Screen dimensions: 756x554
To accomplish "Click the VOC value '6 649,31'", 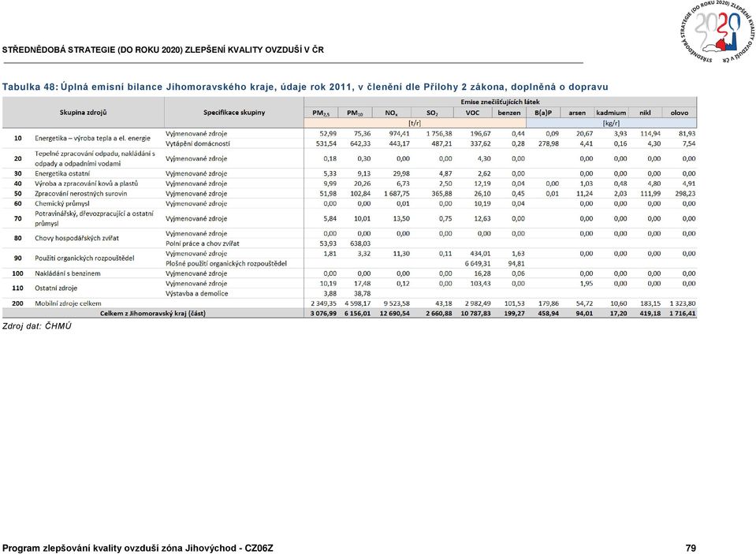I will (477, 264).
